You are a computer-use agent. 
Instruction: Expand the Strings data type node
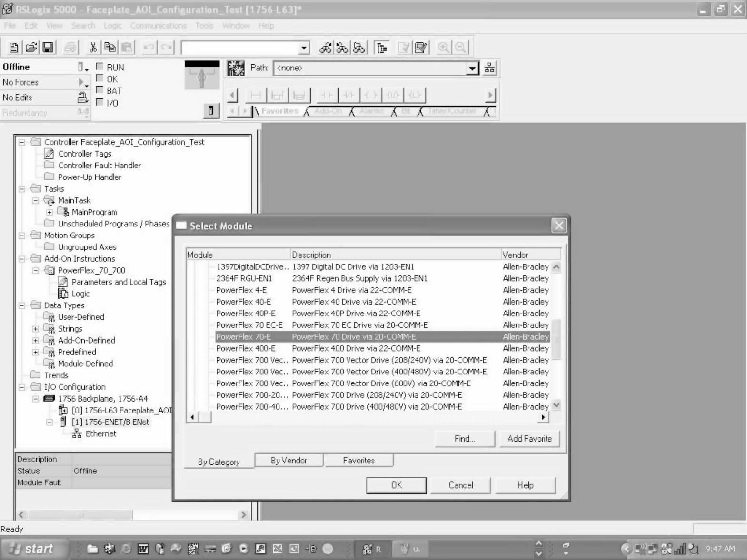(36, 329)
